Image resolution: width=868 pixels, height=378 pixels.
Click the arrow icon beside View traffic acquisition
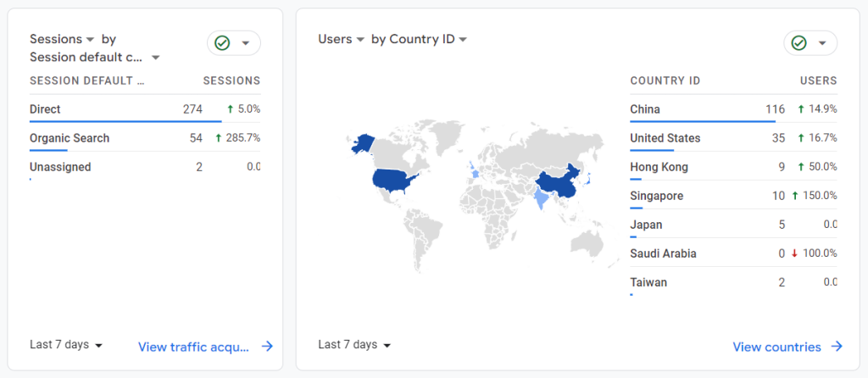click(x=267, y=347)
